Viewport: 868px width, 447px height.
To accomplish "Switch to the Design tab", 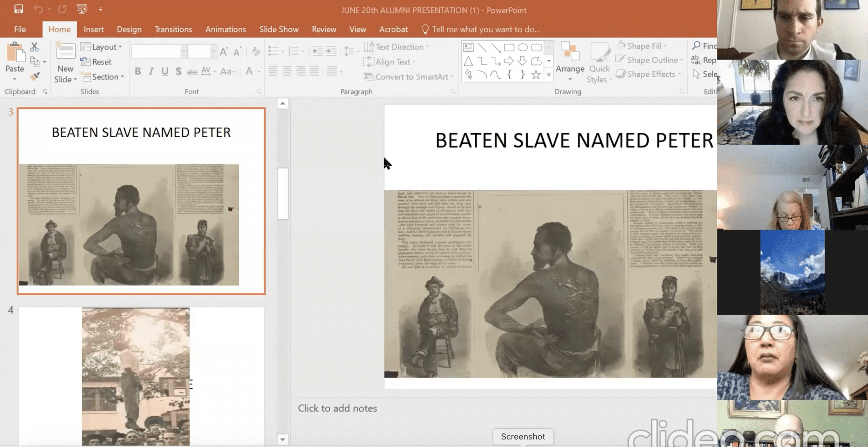I will [129, 29].
